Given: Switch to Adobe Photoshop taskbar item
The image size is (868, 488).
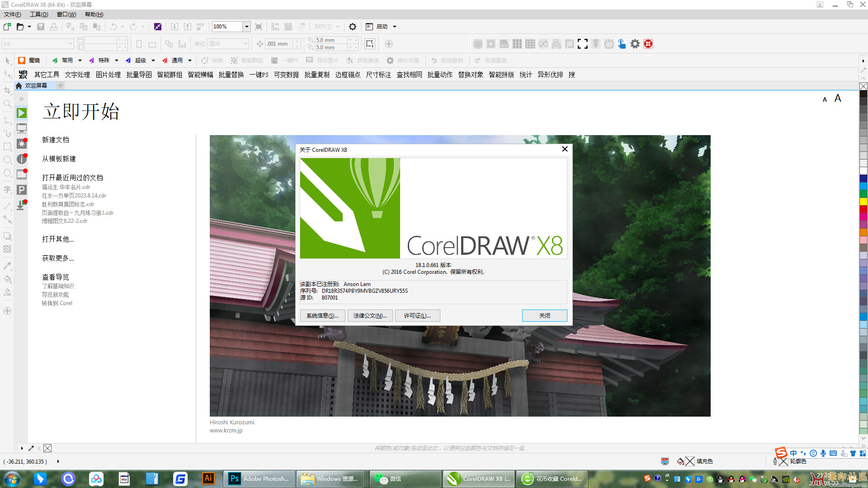Looking at the screenshot, I should click(x=259, y=479).
